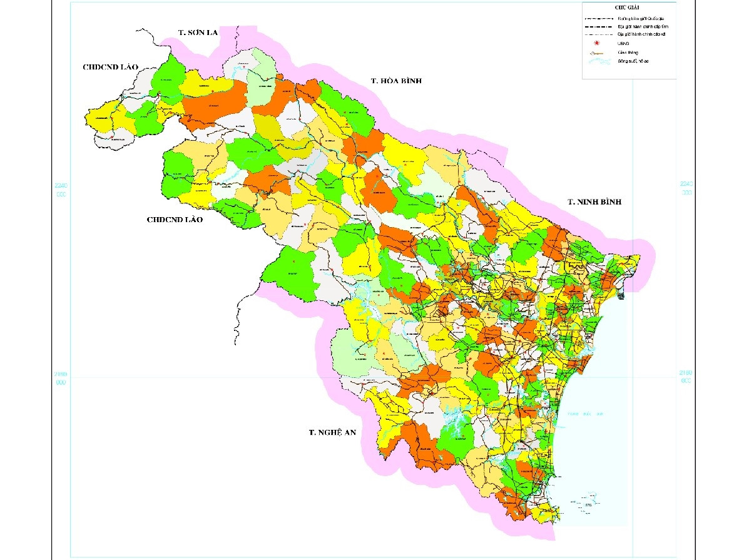754x560 pixels.
Task: Click the left 2180 000 grid coordinate
Action: pos(61,378)
